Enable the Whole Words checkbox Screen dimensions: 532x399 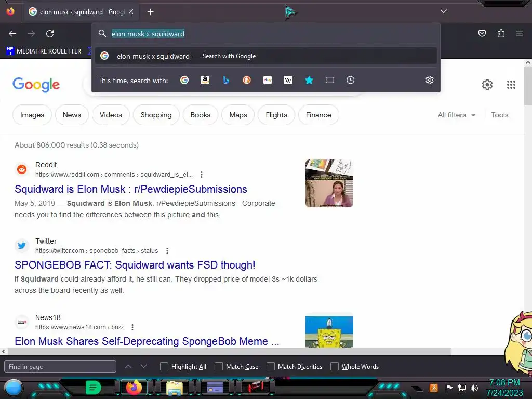tap(335, 366)
